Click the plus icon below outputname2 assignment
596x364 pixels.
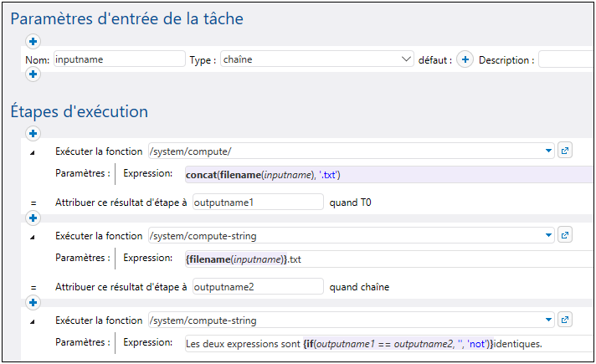click(33, 302)
